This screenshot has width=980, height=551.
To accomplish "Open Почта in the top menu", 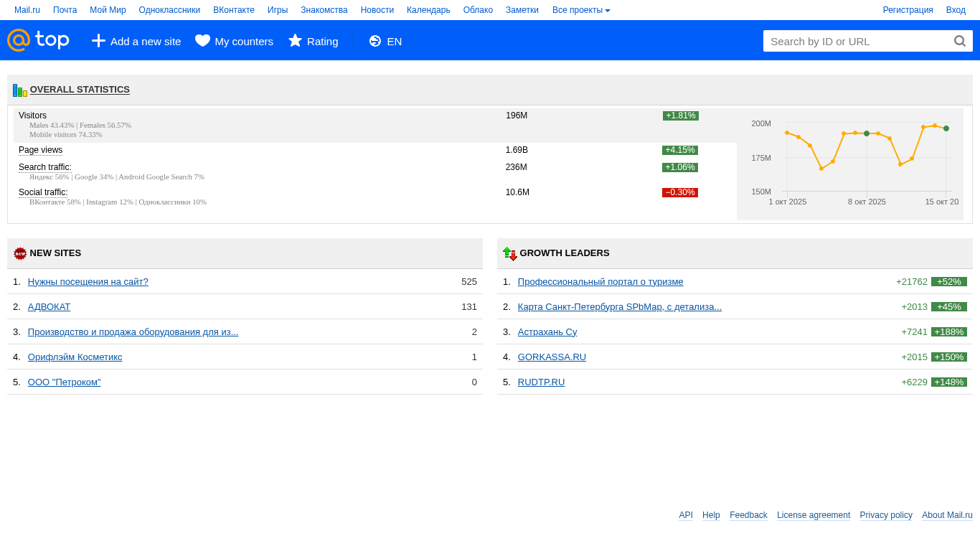I will coord(65,10).
